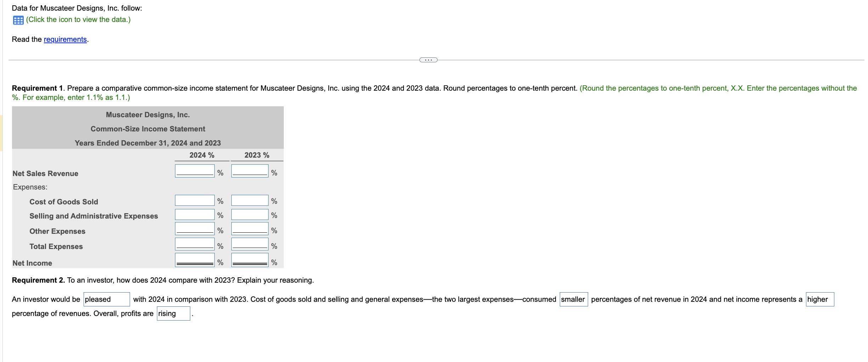Screen dimensions: 868x362
Task: Click Total Expenses 2024 % field
Action: [x=195, y=244]
